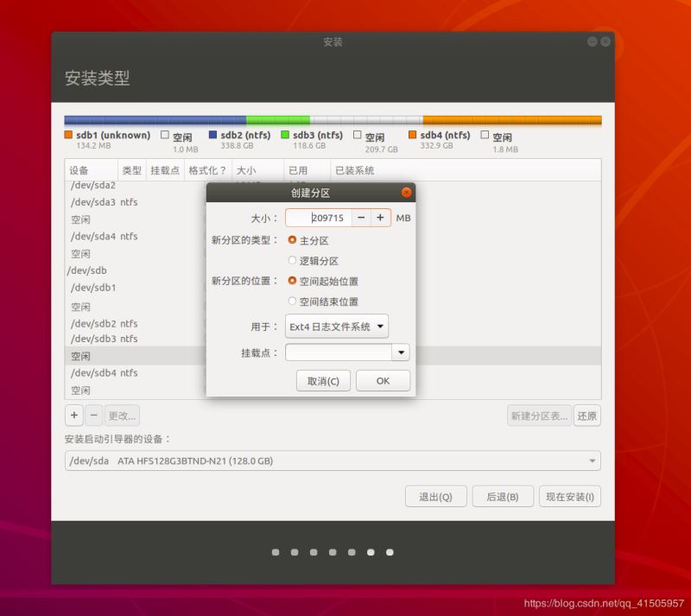Click 现在安装(I) install now button
The image size is (691, 616).
(x=570, y=497)
